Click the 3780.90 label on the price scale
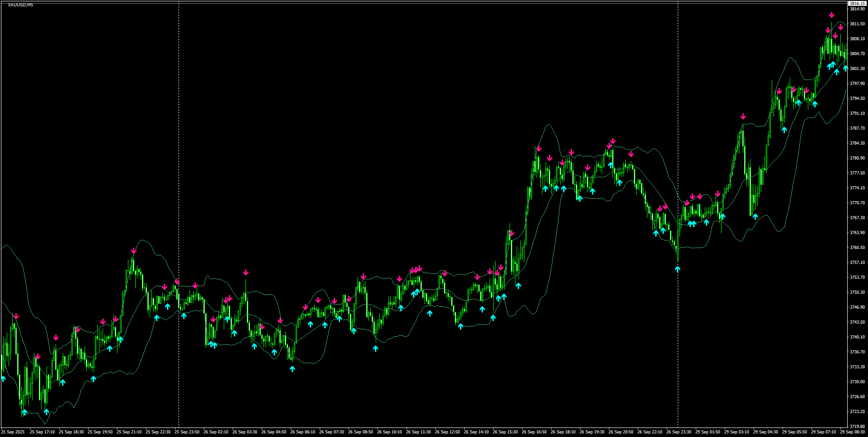Viewport: 868px width, 437px height. [858, 158]
